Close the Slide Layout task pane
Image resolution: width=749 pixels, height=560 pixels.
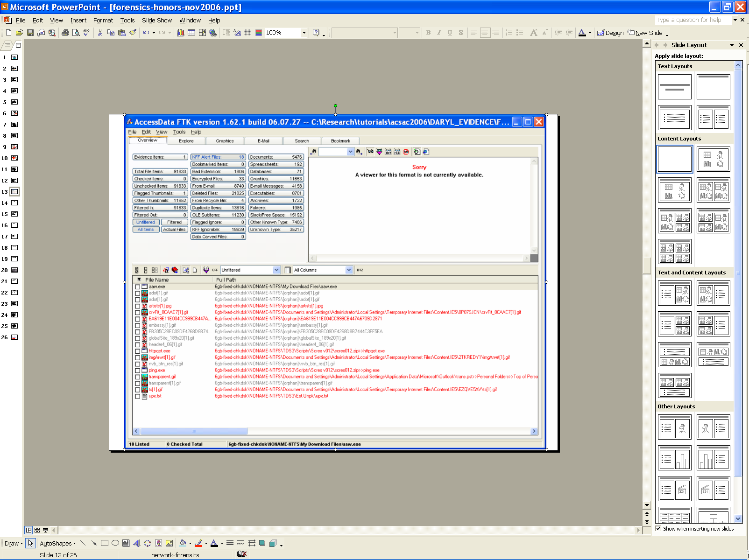pos(741,45)
